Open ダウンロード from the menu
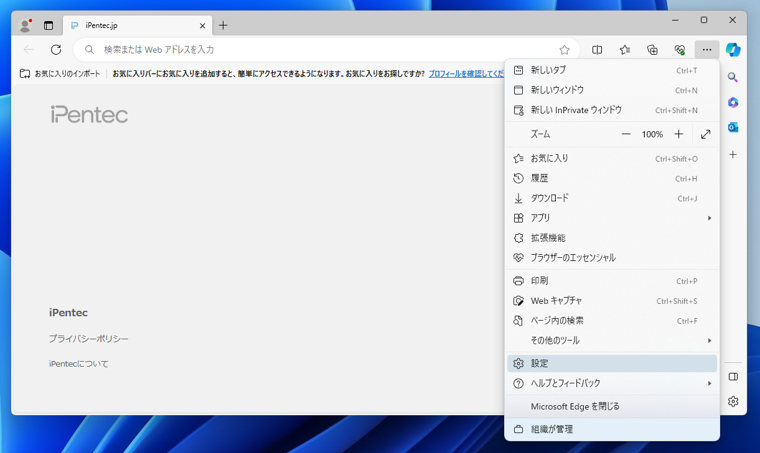Image resolution: width=760 pixels, height=453 pixels. [x=612, y=198]
